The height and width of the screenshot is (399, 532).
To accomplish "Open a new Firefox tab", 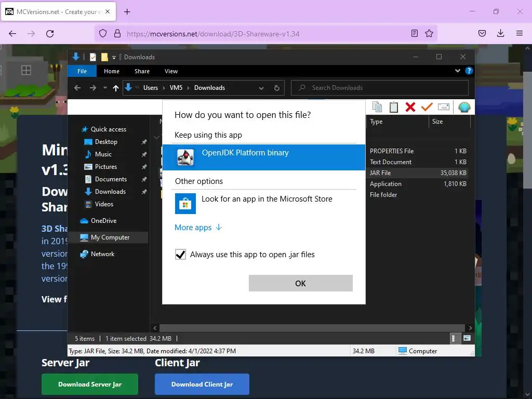I will click(127, 12).
